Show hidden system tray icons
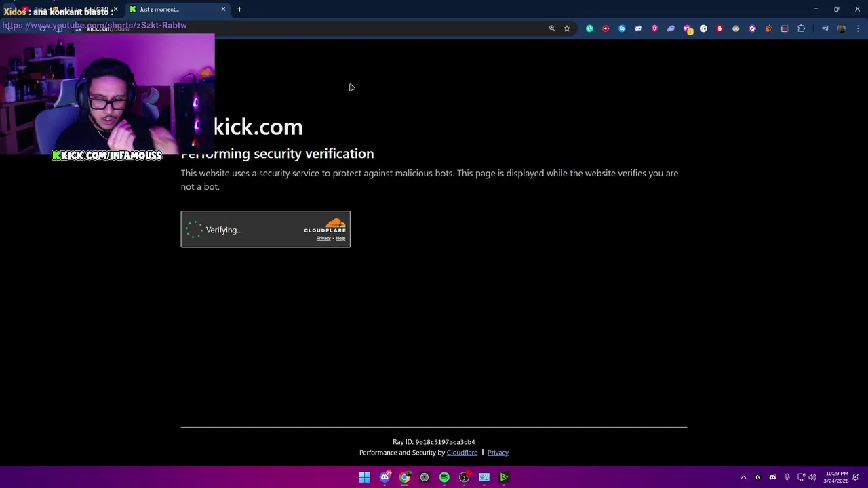Image resolution: width=868 pixels, height=488 pixels. (743, 477)
